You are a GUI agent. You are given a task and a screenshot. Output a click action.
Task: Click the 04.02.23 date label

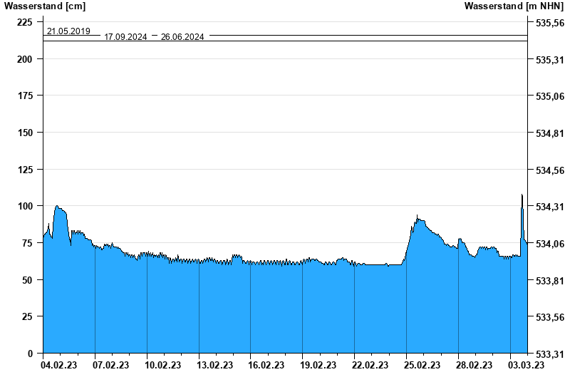tap(60, 365)
